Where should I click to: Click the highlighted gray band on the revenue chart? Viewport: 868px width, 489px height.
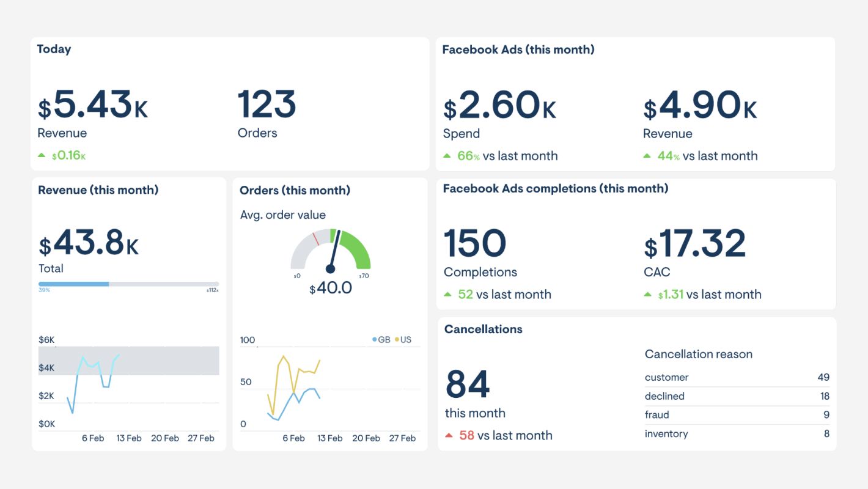point(171,361)
